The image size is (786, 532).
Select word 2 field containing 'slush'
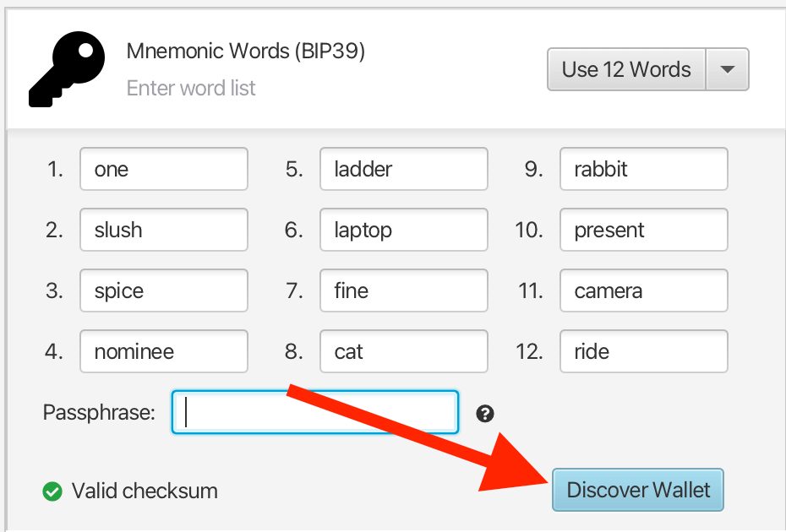pyautogui.click(x=164, y=231)
